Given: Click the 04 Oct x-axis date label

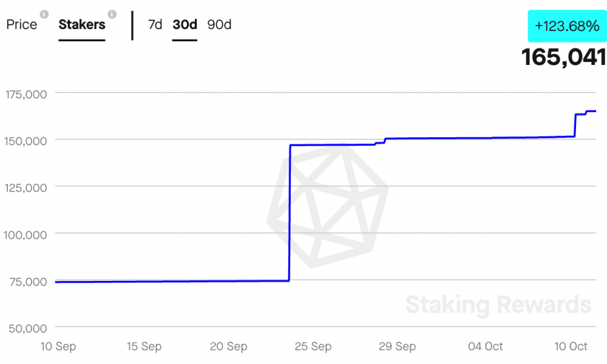Looking at the screenshot, I should (x=485, y=346).
